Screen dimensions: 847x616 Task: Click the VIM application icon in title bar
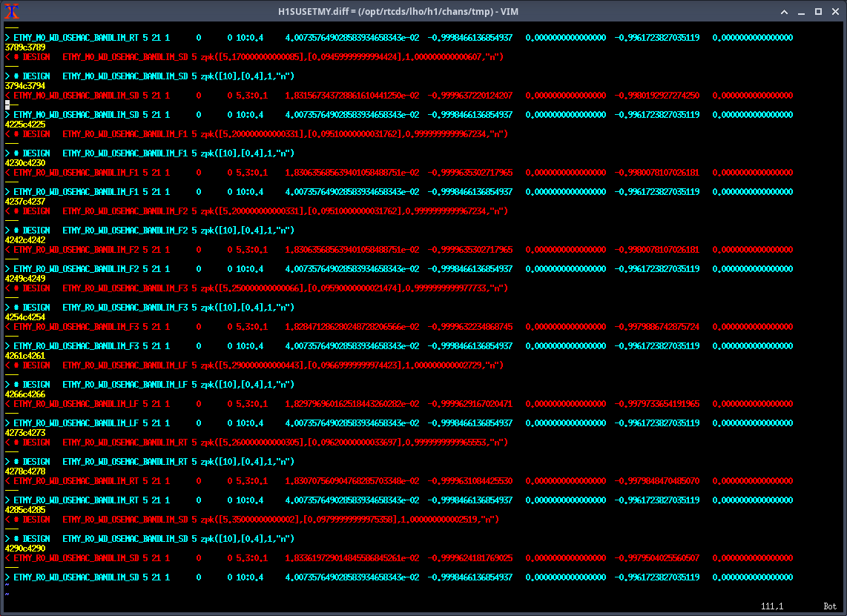10,11
